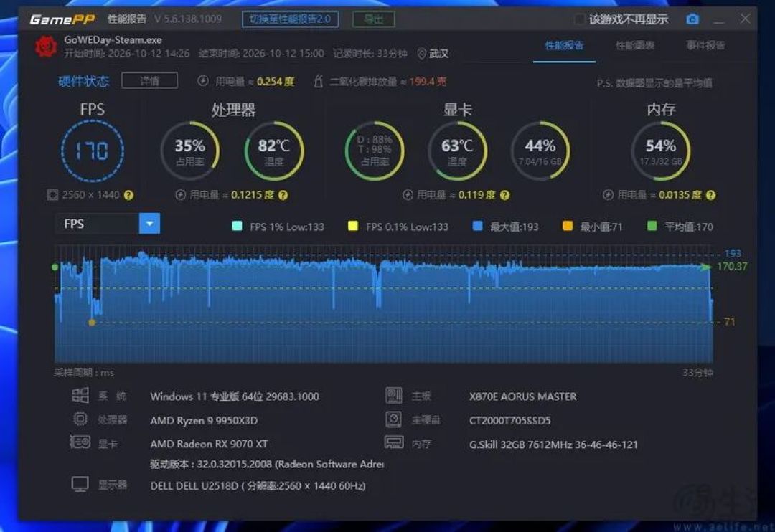The height and width of the screenshot is (532, 775).
Task: Click the 切换至性能报告2.0 button
Action: point(290,19)
